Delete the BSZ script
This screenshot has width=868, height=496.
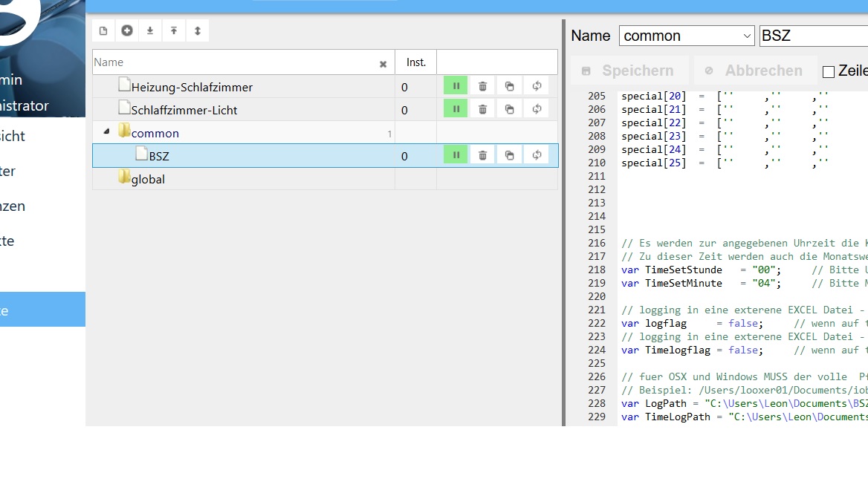483,155
